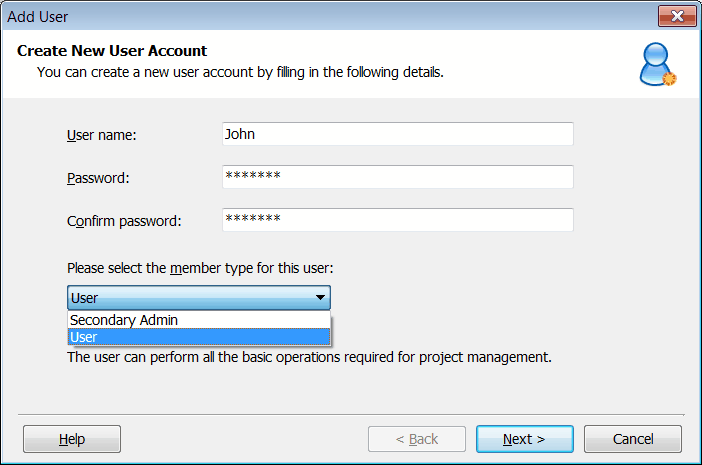This screenshot has width=702, height=465.
Task: Click the User name field containing John
Action: point(398,134)
